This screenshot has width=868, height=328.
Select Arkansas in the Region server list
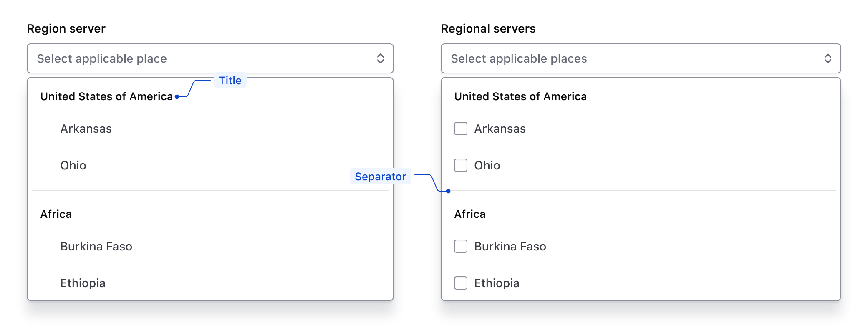click(x=86, y=129)
